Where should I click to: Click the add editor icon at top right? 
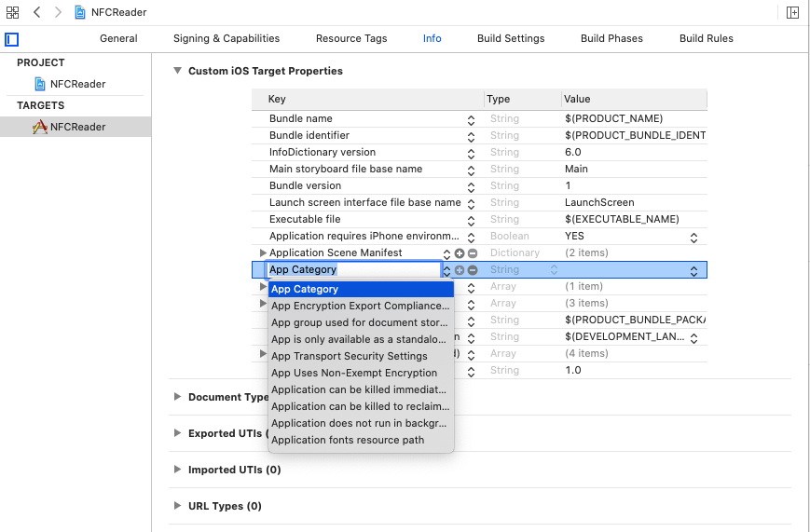[792, 12]
